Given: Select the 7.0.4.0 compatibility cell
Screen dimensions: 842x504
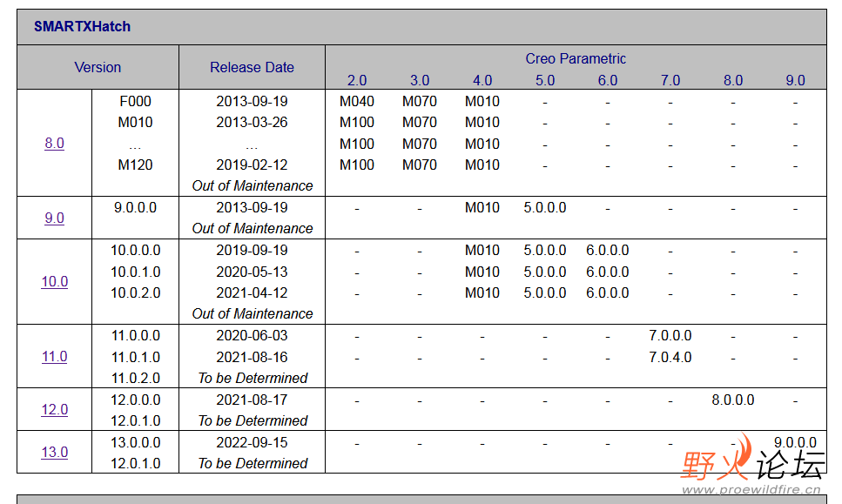Looking at the screenshot, I should (670, 358).
